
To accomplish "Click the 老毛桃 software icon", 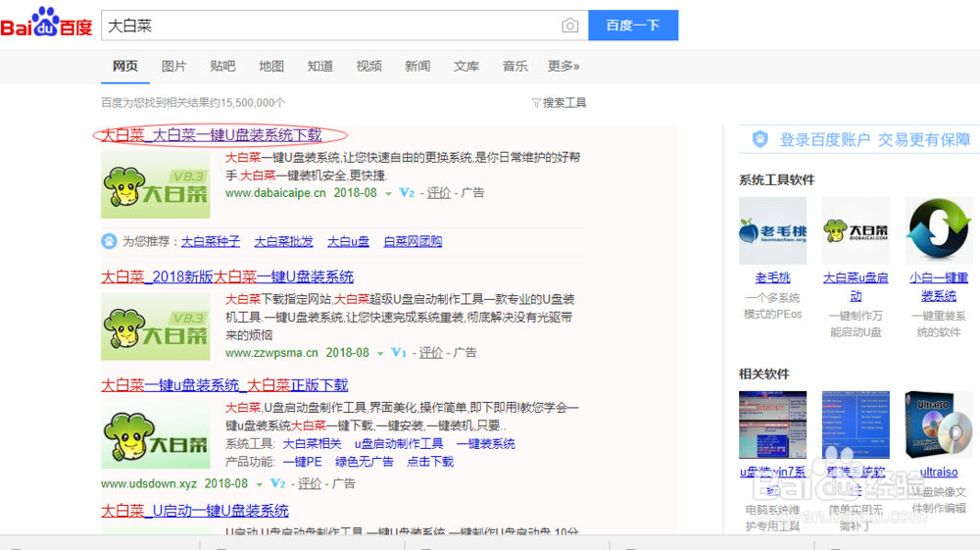I will point(772,230).
